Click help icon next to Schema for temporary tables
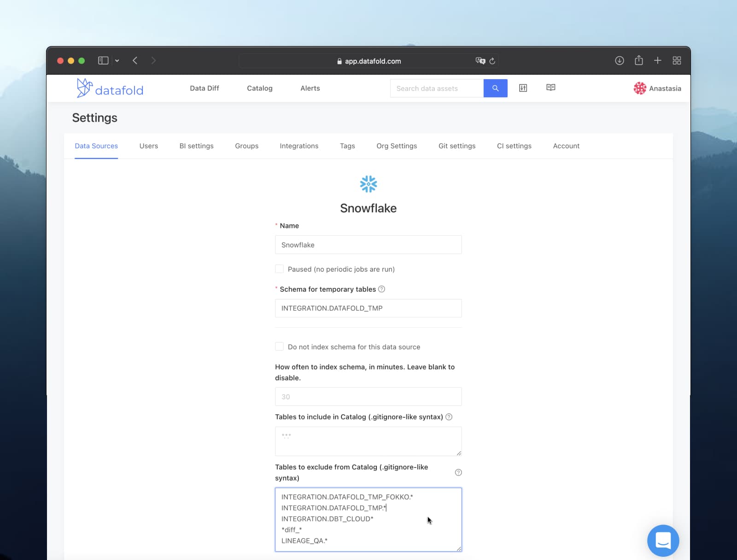This screenshot has height=560, width=737. click(x=381, y=289)
